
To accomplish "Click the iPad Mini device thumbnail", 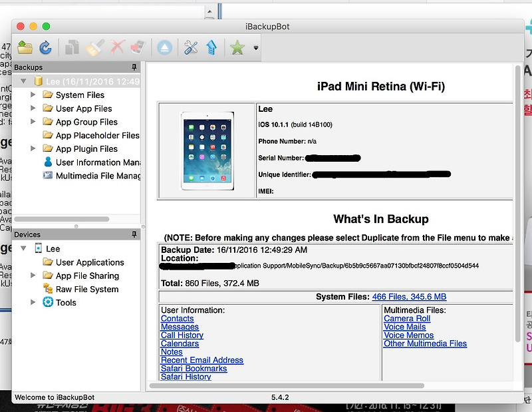I will pos(207,150).
